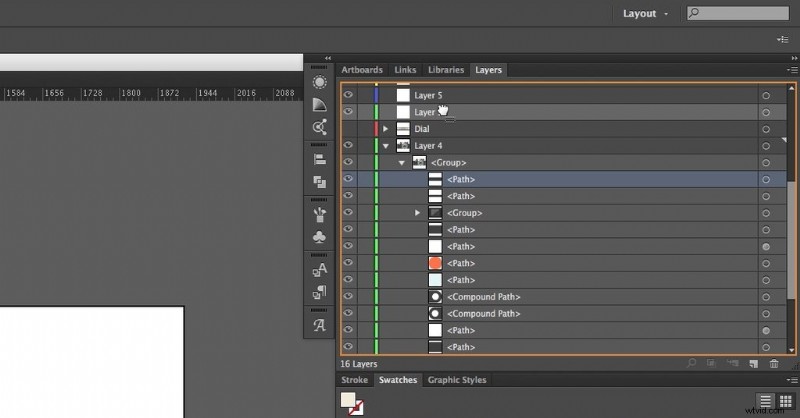800x418 pixels.
Task: Show the hidden Dial layer via visibility box
Action: 348,129
